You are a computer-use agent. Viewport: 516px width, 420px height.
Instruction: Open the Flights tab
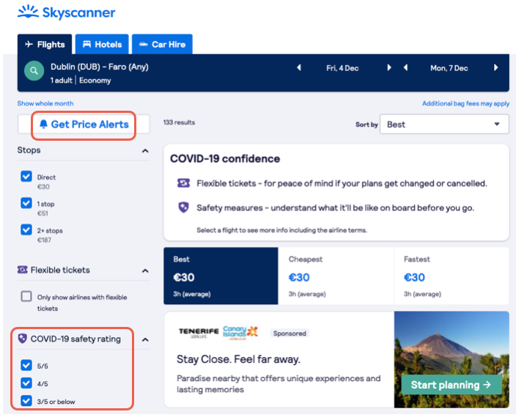click(x=45, y=44)
